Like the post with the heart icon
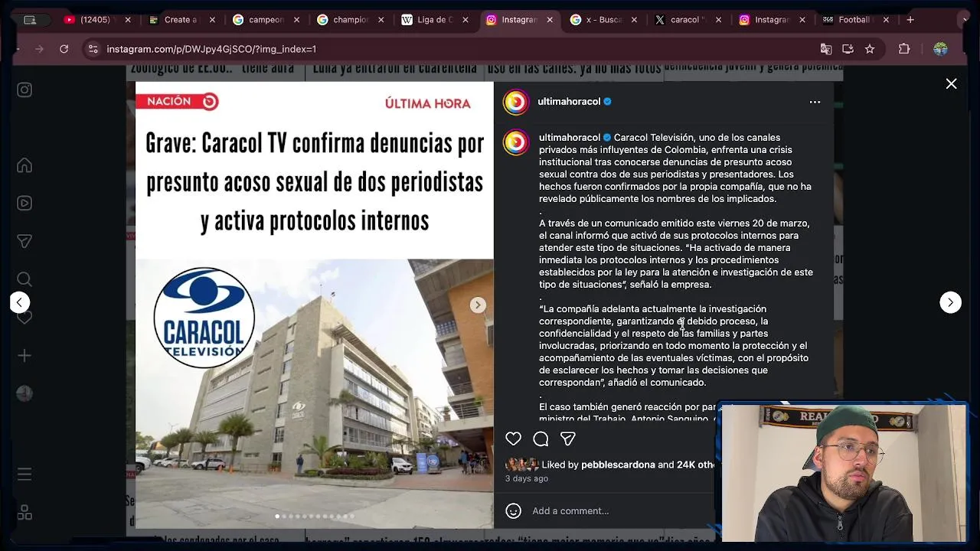The height and width of the screenshot is (551, 980). [x=513, y=439]
